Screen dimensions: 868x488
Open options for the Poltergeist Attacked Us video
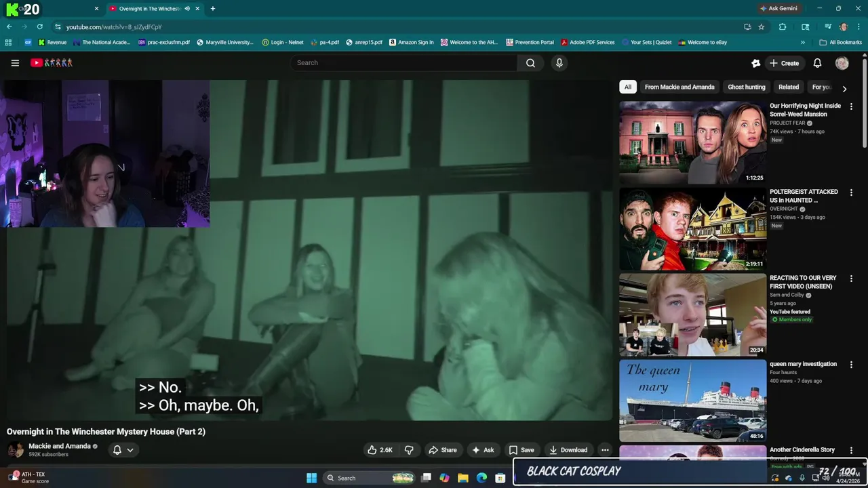click(x=851, y=192)
